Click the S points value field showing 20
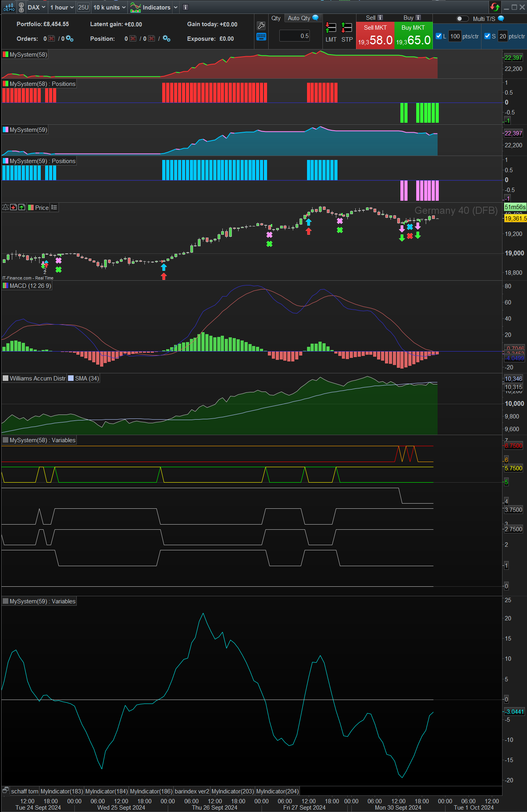Screen dimensions: 527x812 pos(502,36)
